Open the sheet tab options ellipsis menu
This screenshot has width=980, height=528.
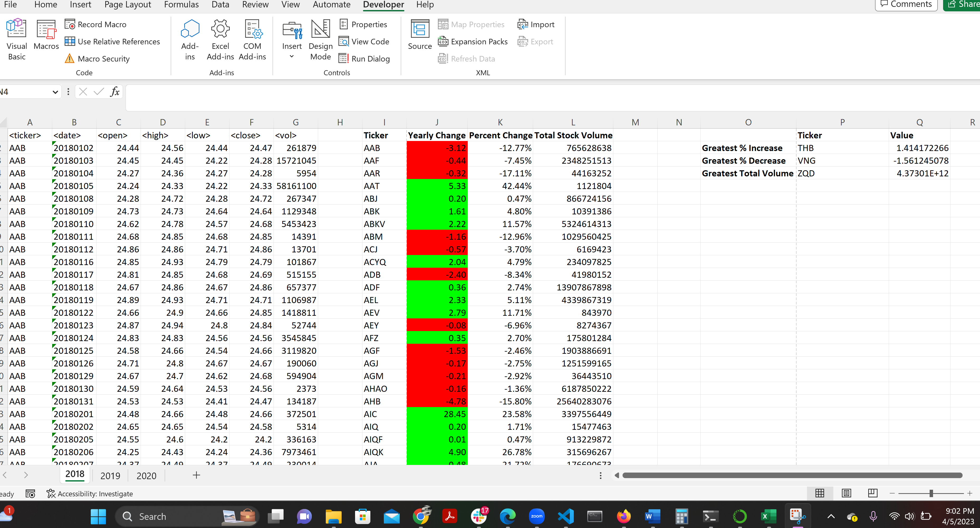pos(600,475)
